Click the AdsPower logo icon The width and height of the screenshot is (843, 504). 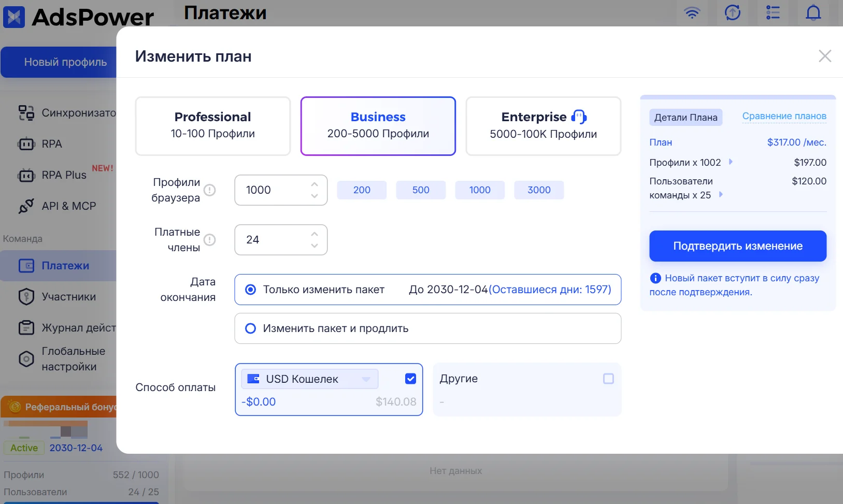tap(14, 17)
